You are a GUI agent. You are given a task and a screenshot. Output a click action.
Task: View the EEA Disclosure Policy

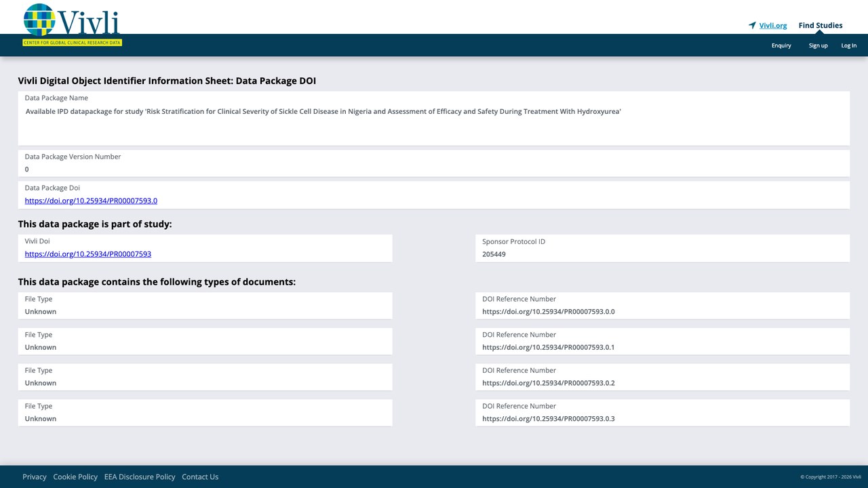(140, 477)
